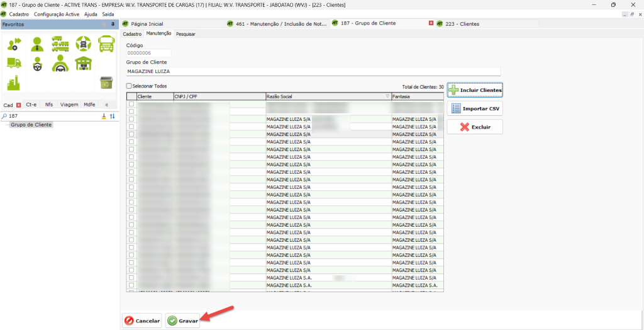Click the red prohibited icon on Cancelar
The height and width of the screenshot is (330, 644).
pos(129,321)
